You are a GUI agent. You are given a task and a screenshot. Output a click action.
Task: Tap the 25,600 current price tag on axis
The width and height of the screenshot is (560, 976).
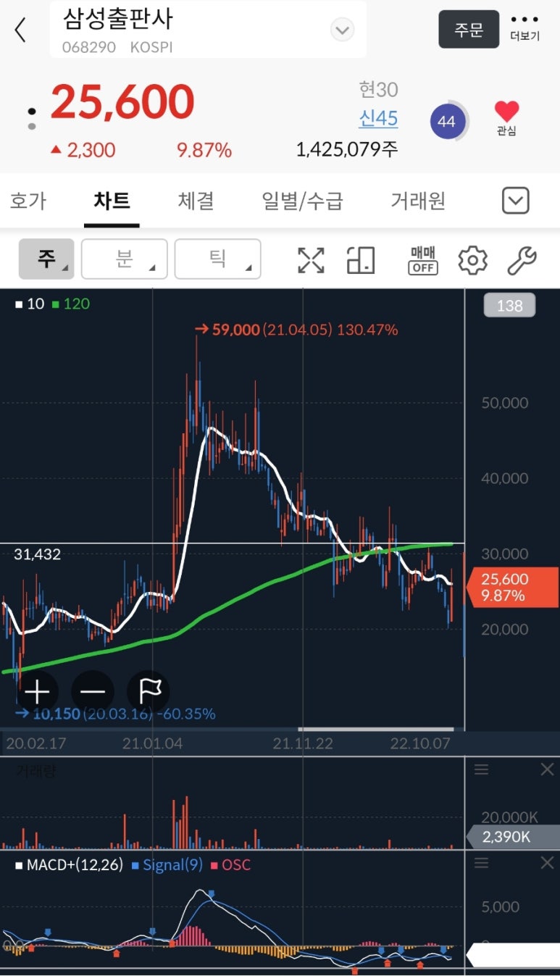click(511, 588)
